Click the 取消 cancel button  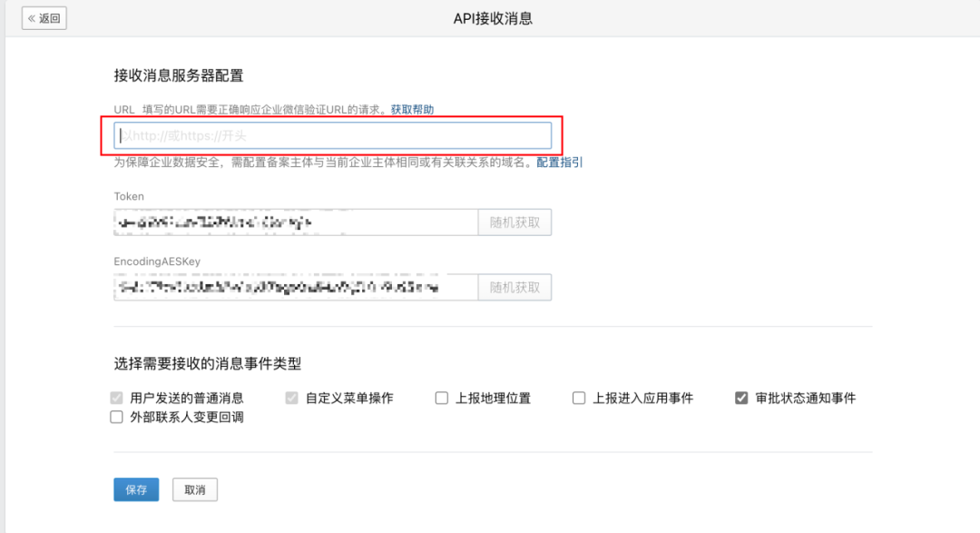(194, 489)
